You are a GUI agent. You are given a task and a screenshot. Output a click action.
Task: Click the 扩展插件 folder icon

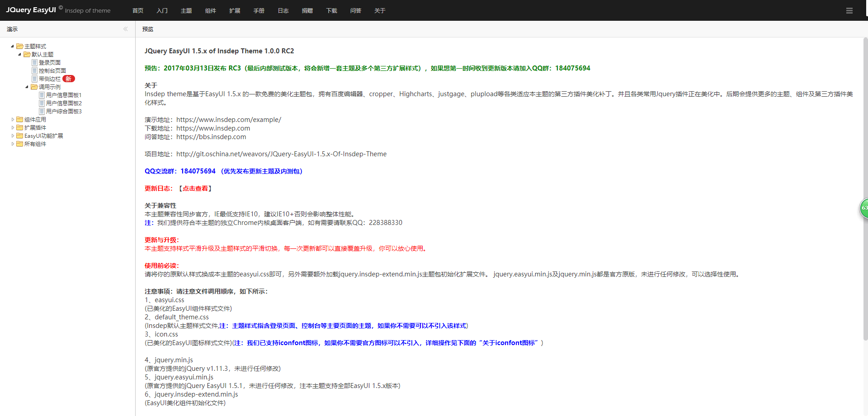coord(20,127)
